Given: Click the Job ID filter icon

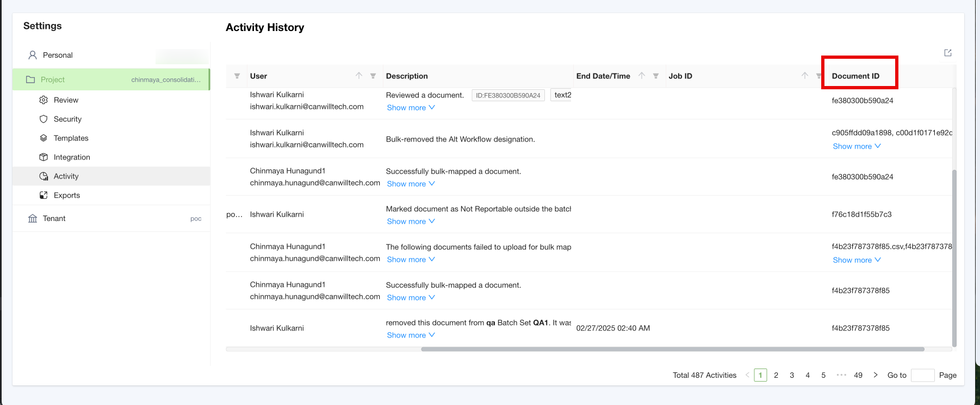Looking at the screenshot, I should [818, 76].
